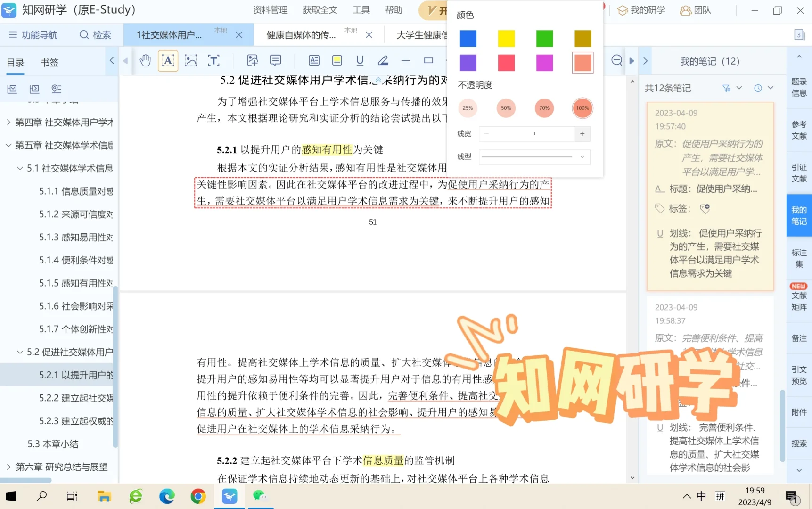Set annotation opacity to 70%
This screenshot has height=509, width=812.
[x=544, y=108]
